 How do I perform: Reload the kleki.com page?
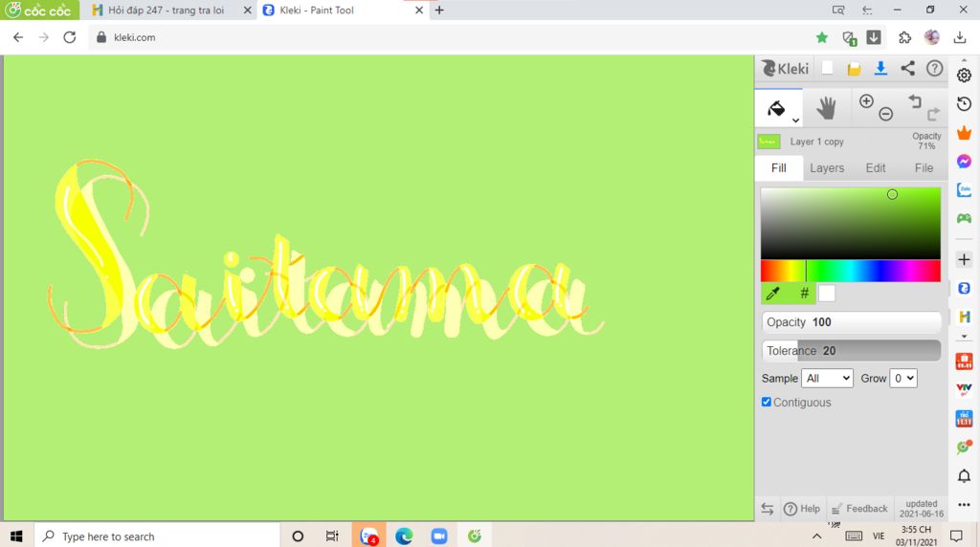69,37
